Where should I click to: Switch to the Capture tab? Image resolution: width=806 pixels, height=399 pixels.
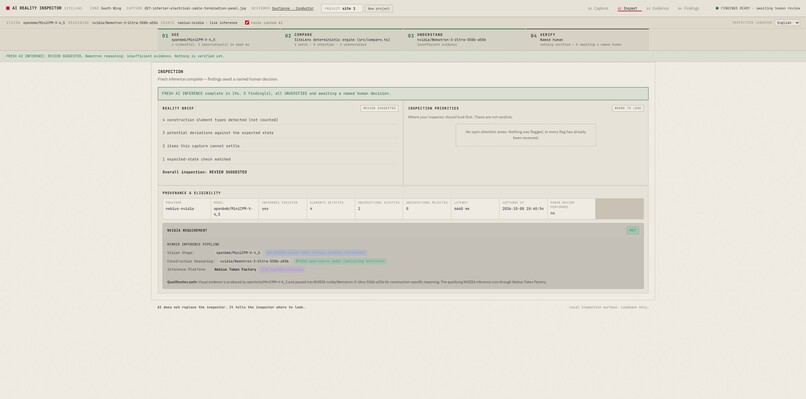pyautogui.click(x=598, y=8)
